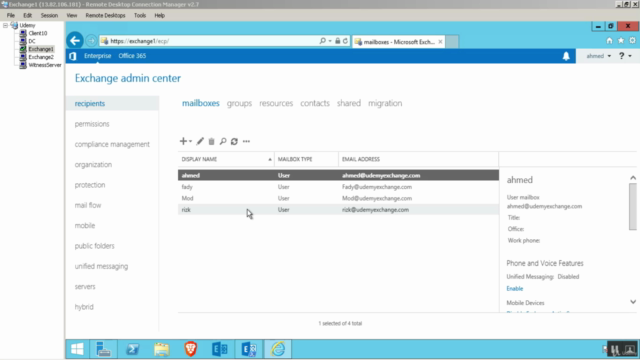Select the Mod mailbox row

[x=338, y=198]
